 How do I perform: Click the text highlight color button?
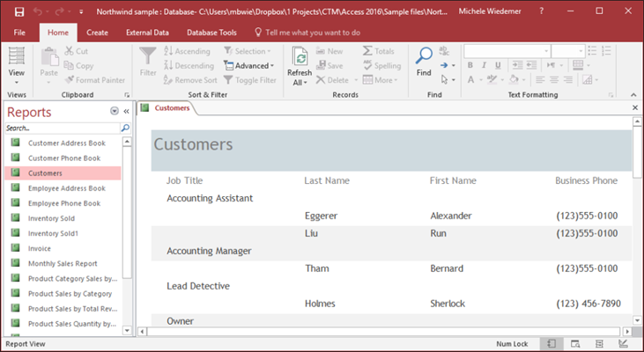click(492, 79)
